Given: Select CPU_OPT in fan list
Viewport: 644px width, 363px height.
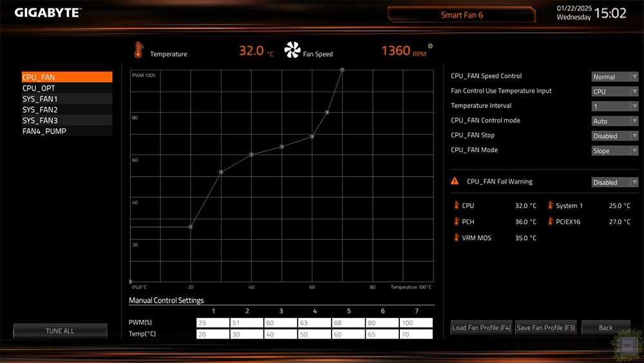Looking at the screenshot, I should coord(67,88).
